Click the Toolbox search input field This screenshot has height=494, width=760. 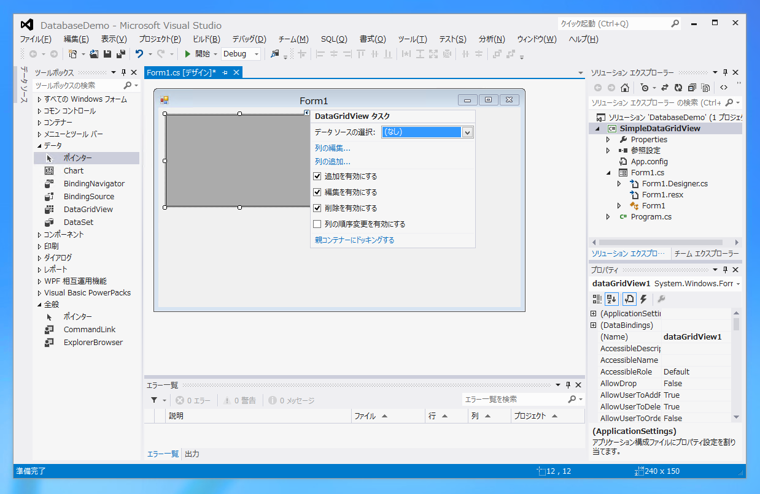(x=78, y=85)
